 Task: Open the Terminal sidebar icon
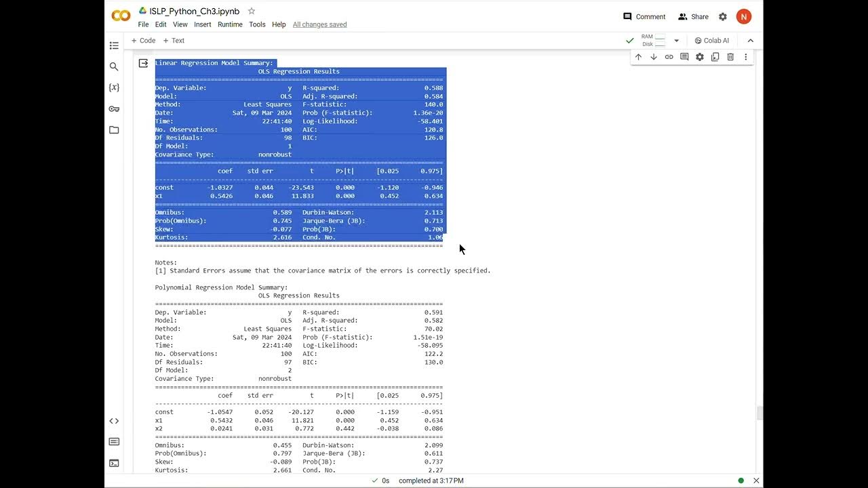click(x=114, y=464)
